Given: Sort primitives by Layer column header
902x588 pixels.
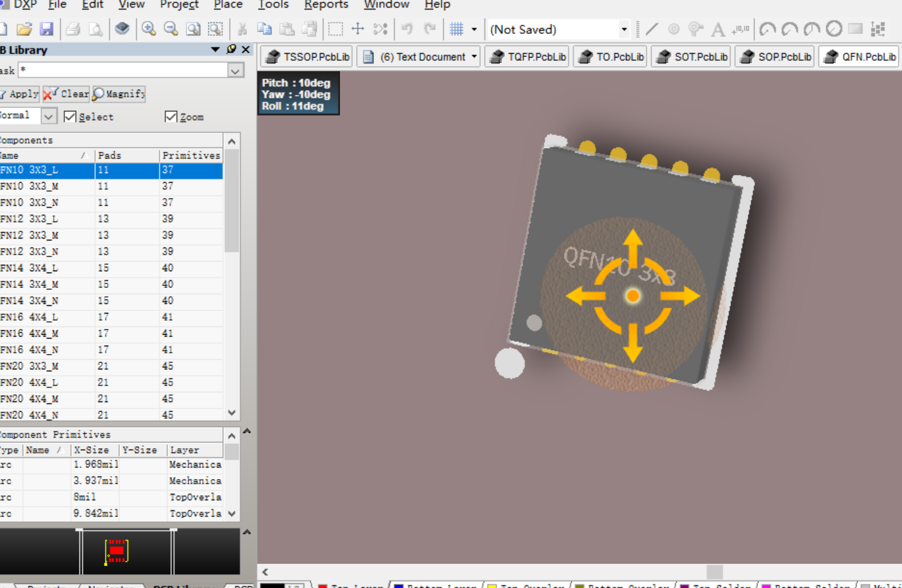Looking at the screenshot, I should coord(195,450).
